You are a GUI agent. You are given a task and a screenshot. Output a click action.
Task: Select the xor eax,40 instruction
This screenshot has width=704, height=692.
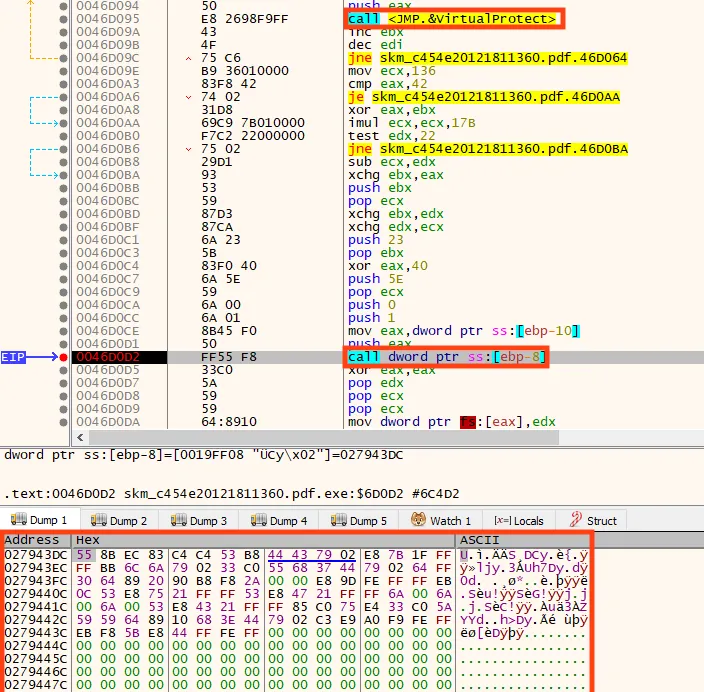388,266
